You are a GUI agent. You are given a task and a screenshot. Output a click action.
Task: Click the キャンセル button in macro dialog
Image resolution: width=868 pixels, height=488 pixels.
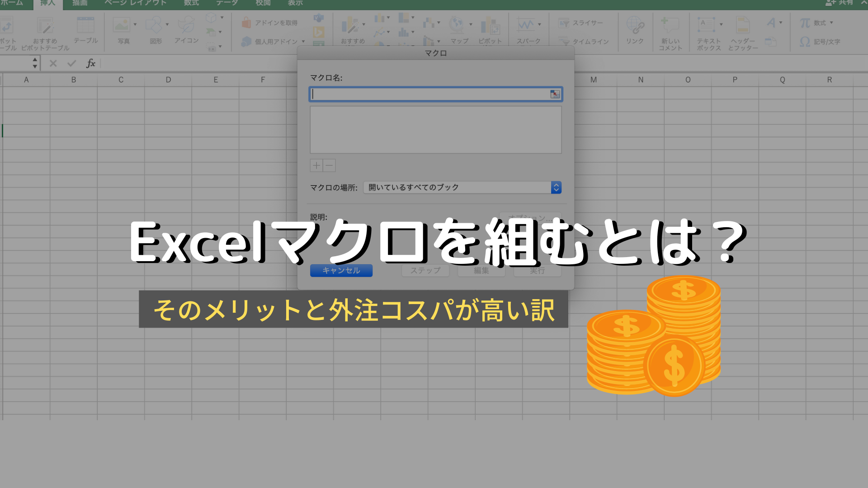341,271
